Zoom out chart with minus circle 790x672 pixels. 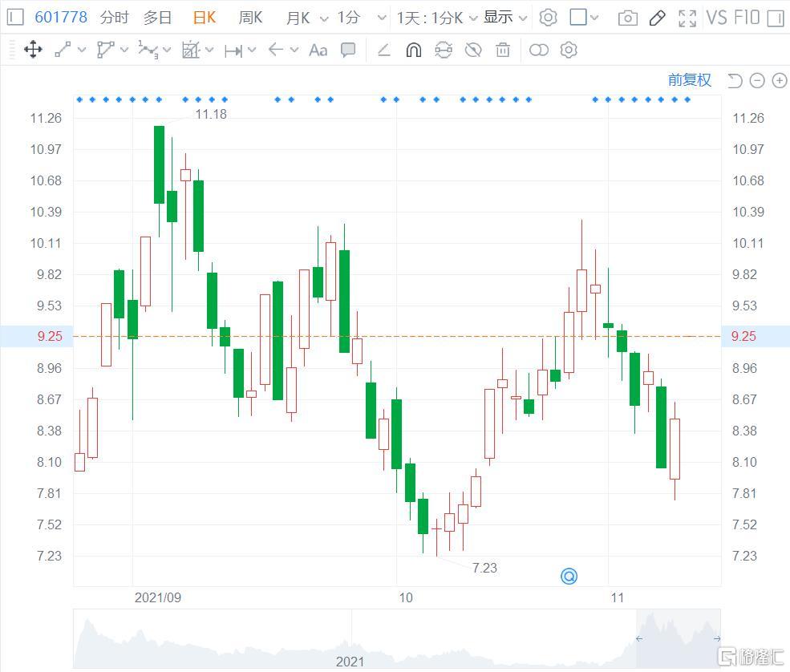click(757, 81)
